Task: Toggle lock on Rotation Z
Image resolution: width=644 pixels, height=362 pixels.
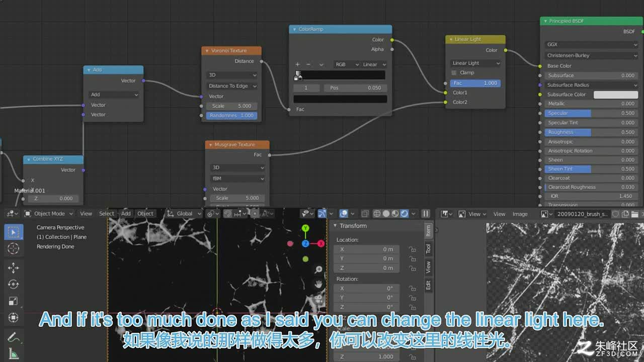Action: (412, 307)
